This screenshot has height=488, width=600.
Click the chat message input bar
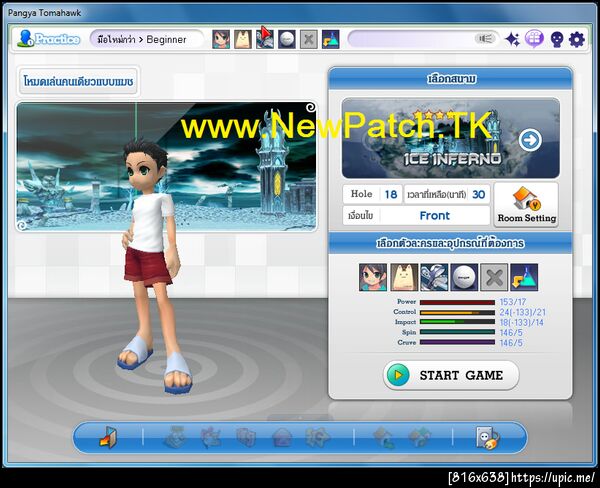tap(423, 39)
